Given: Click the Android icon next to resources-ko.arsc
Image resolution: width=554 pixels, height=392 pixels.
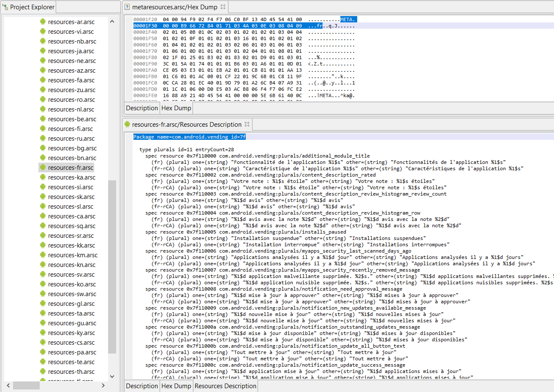Looking at the screenshot, I should (x=43, y=284).
